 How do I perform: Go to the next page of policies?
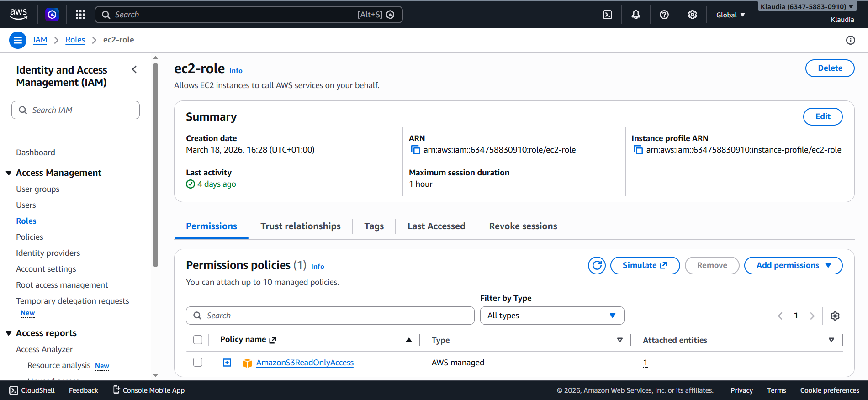click(812, 316)
